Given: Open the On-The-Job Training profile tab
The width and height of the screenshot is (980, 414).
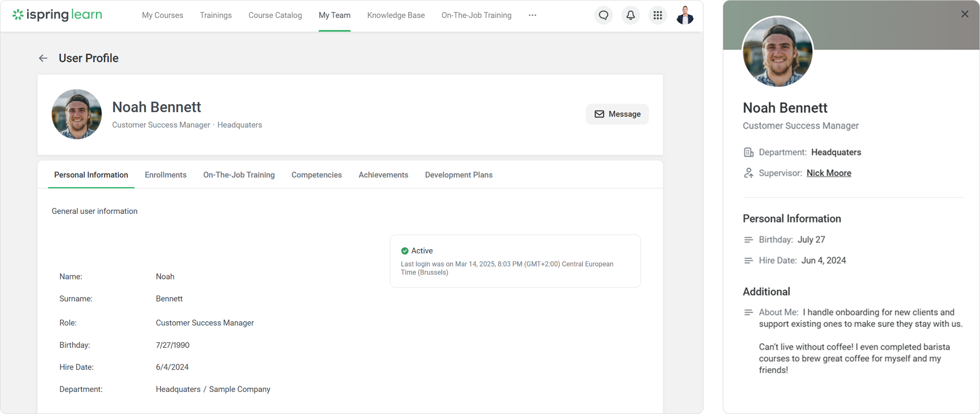Looking at the screenshot, I should [x=239, y=175].
